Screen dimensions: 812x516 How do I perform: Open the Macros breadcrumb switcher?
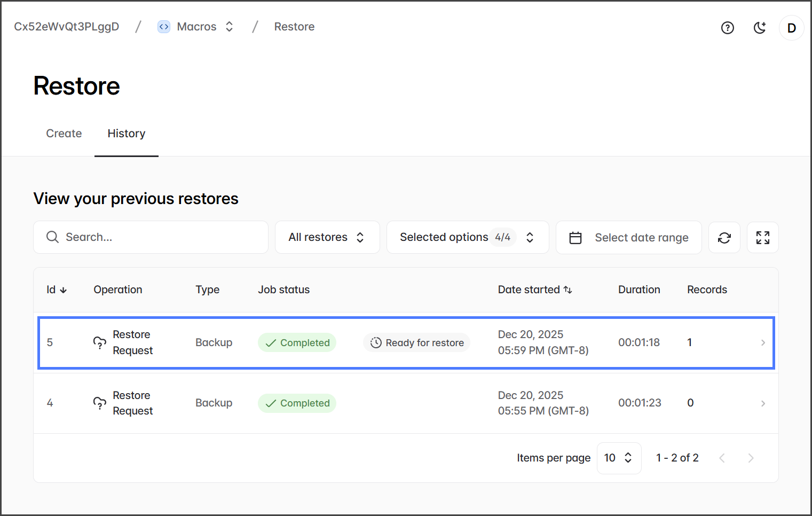[x=229, y=27]
